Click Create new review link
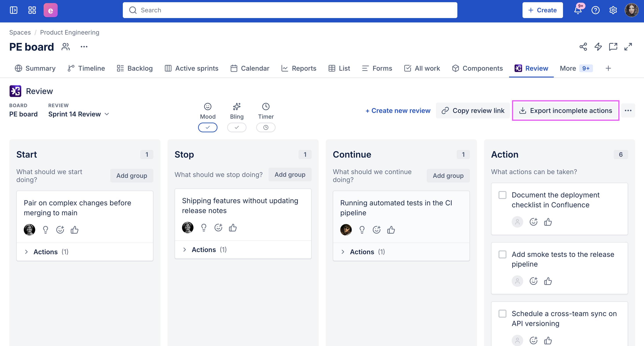 (x=398, y=110)
